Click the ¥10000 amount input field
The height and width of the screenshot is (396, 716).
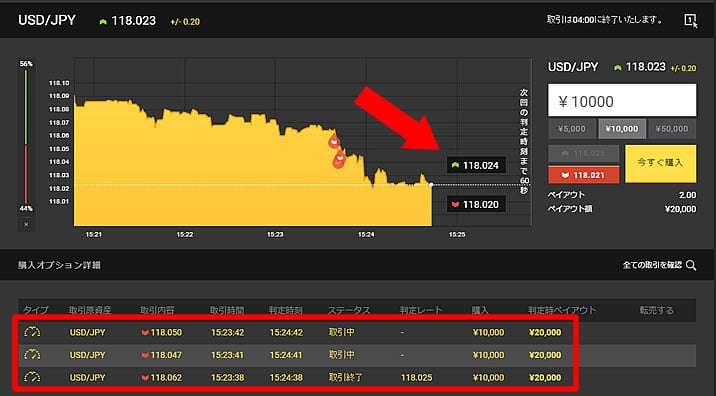point(622,100)
